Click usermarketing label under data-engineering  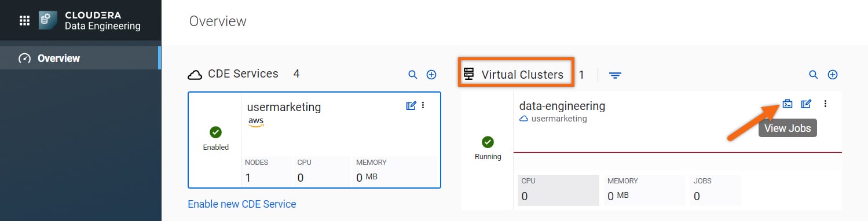point(559,119)
